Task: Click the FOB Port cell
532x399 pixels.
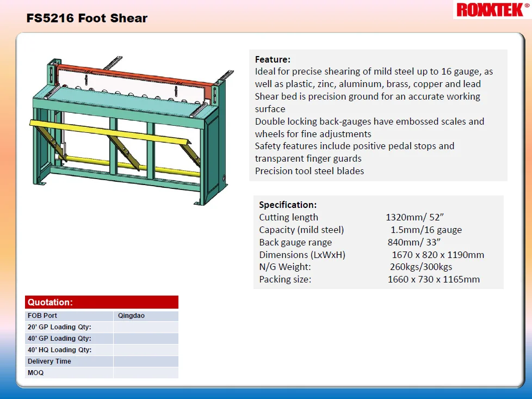Action: (69, 316)
